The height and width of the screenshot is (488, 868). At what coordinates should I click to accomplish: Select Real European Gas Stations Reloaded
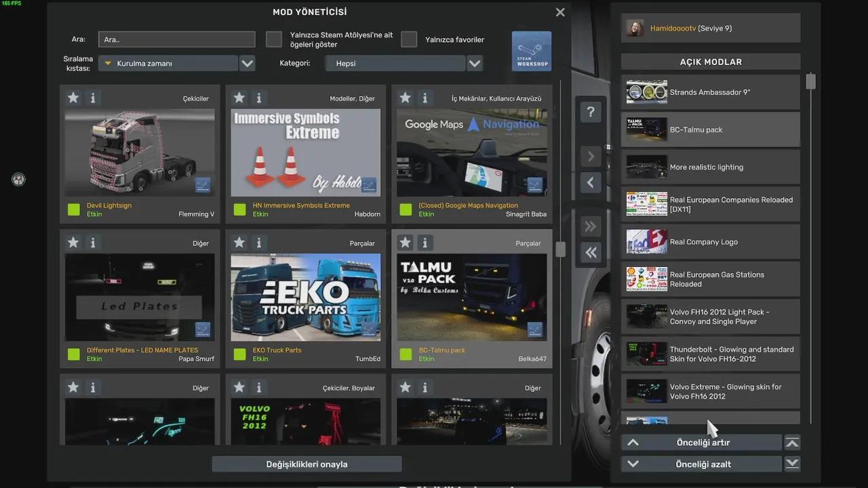(x=711, y=279)
